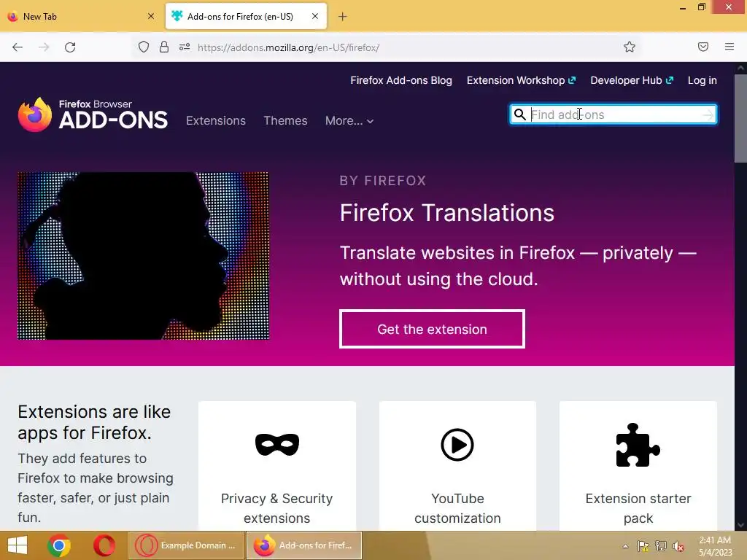Click Get the extension button
Viewport: 747px width, 560px height.
(432, 329)
